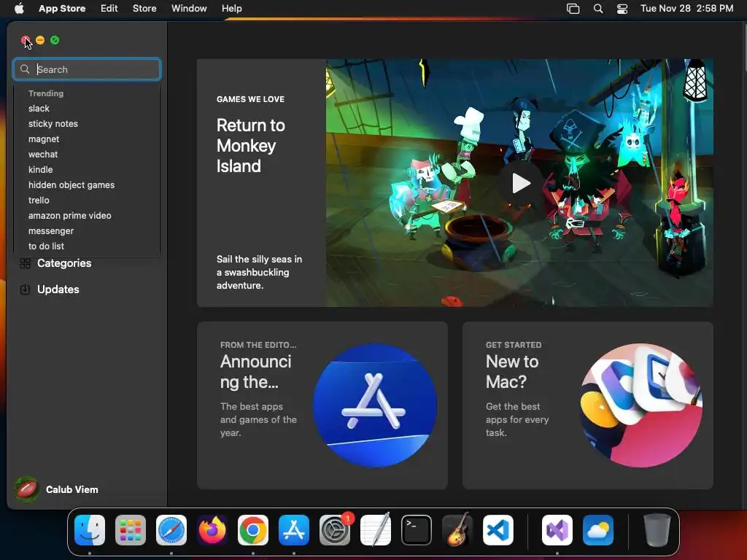The height and width of the screenshot is (560, 747).
Task: Open Finder from the dock
Action: point(90,530)
